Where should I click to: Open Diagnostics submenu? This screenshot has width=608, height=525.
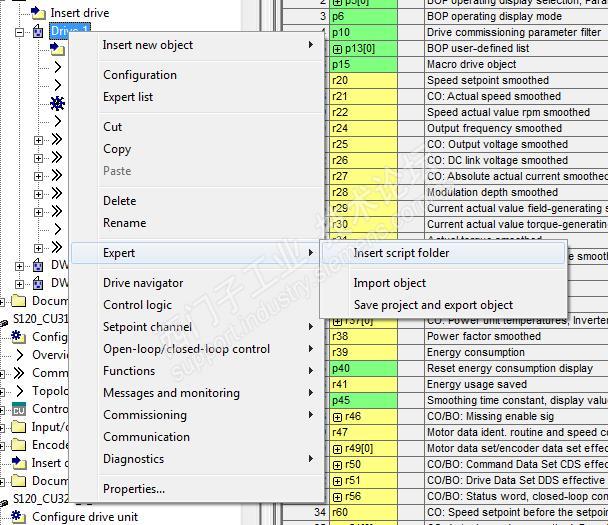tap(197, 459)
